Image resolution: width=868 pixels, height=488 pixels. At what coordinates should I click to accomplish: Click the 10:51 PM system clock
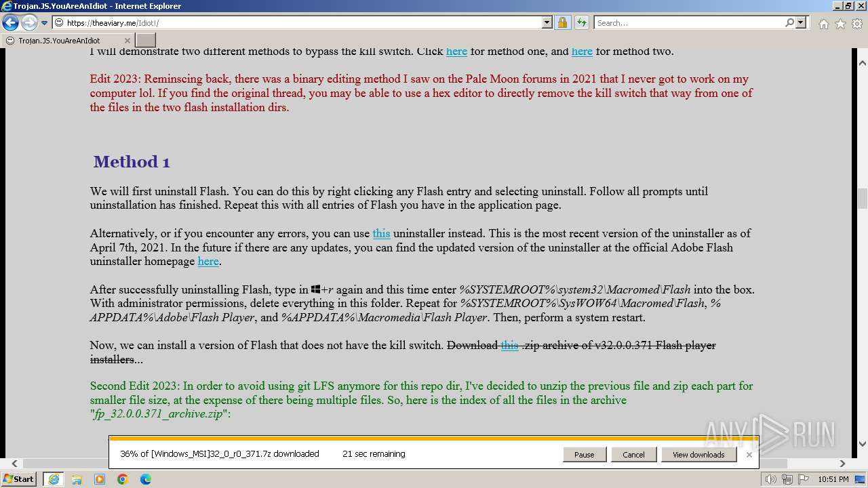[x=833, y=479]
